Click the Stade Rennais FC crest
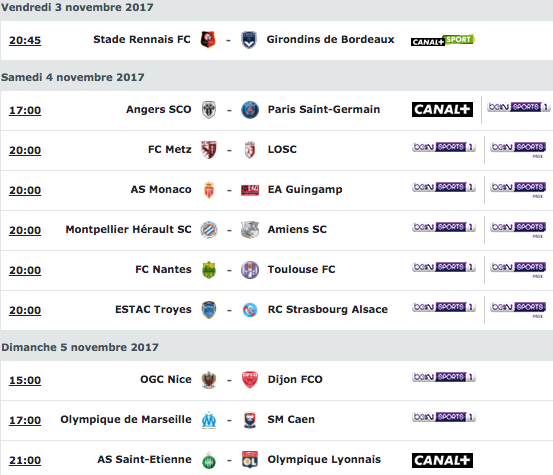Screen dimensions: 553x475 pos(208,39)
